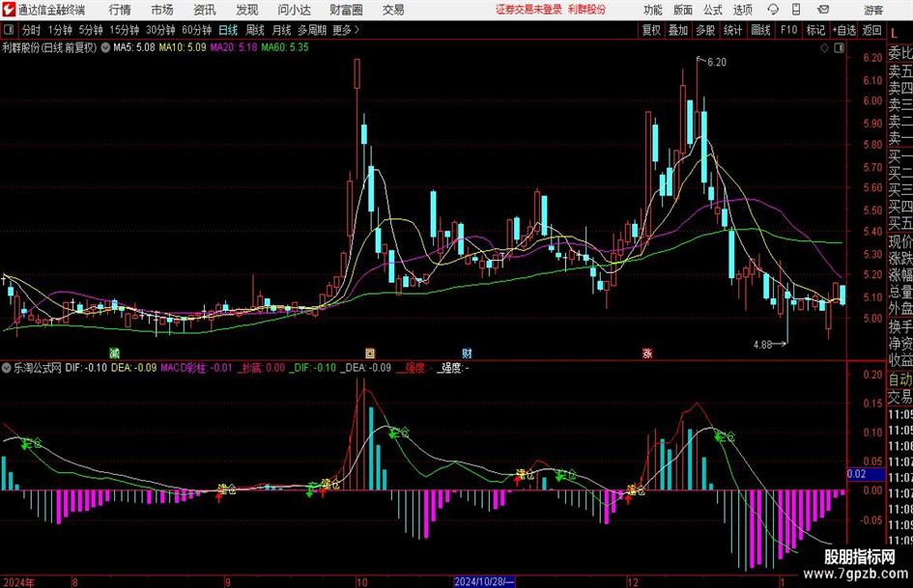
Task: Click the 标记 mark button
Action: click(815, 30)
